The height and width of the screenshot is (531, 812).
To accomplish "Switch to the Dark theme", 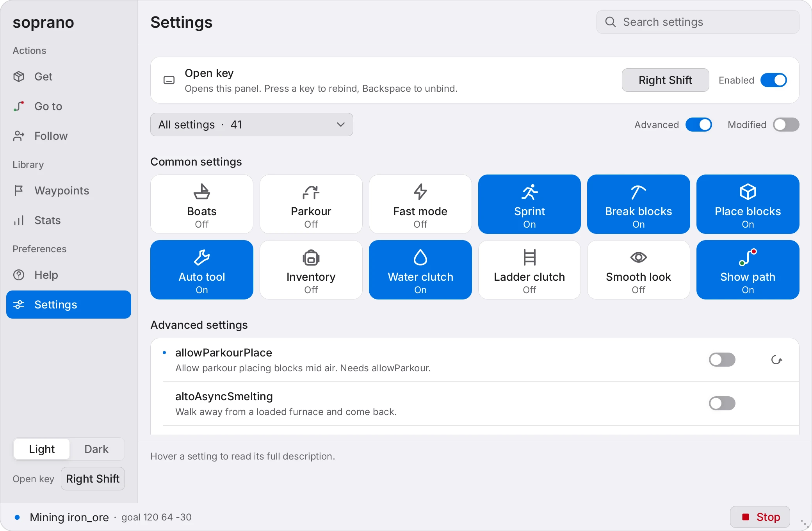I will tap(96, 449).
